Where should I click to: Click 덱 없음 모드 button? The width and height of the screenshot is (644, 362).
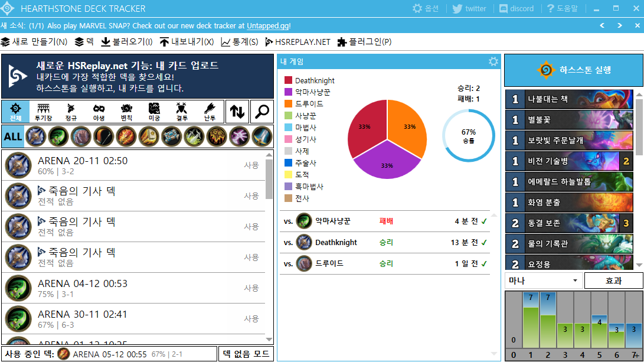click(246, 354)
